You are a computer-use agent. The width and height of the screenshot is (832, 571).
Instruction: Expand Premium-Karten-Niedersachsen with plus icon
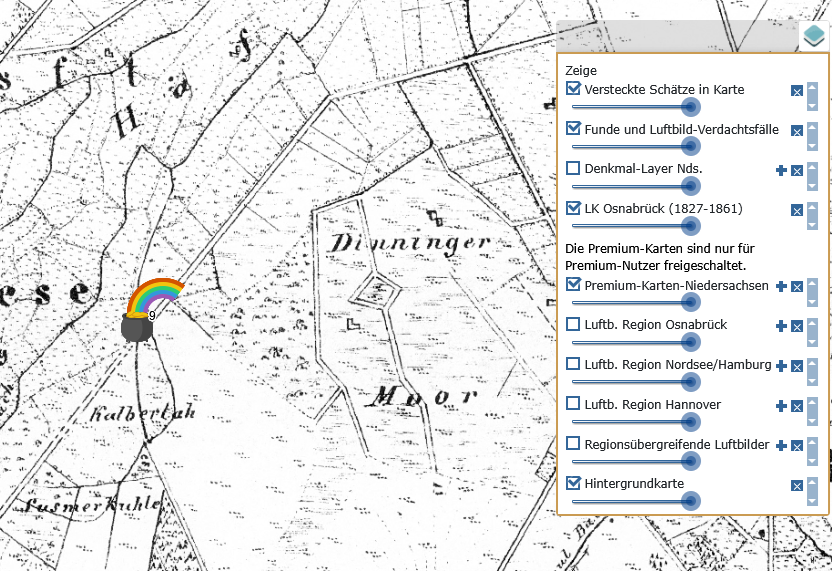781,287
